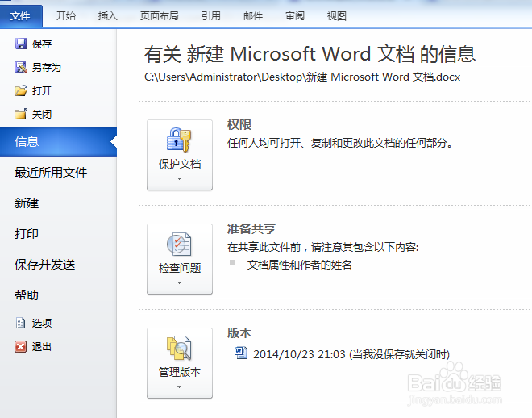Click the 另存为 command label

[47, 67]
